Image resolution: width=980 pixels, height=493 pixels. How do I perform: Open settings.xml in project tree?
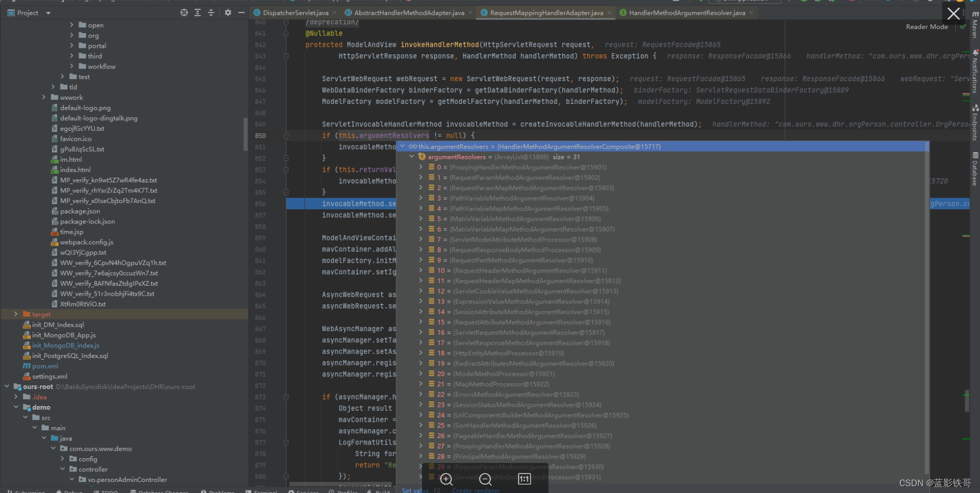click(x=50, y=376)
